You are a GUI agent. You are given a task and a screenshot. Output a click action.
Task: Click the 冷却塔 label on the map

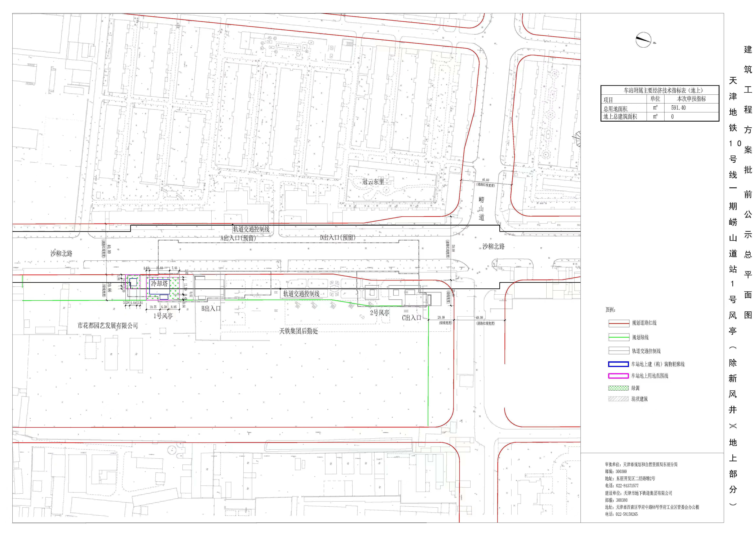pyautogui.click(x=159, y=283)
